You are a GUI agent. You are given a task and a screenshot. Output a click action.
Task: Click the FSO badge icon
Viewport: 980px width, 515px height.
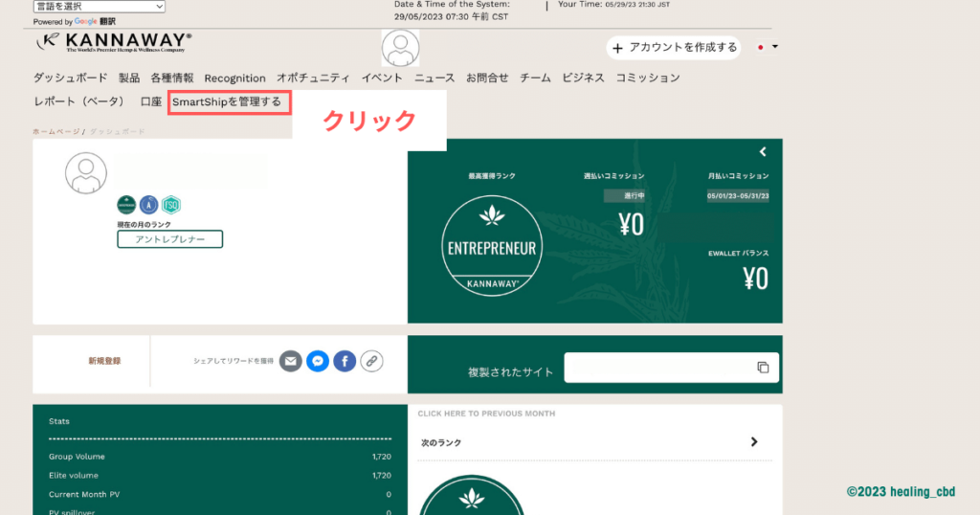pyautogui.click(x=171, y=204)
